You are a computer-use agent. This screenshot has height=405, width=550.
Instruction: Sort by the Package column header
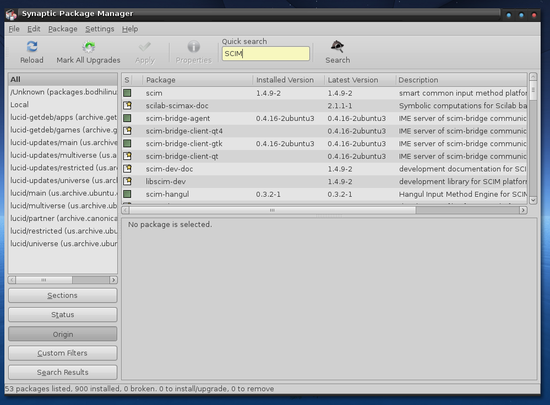(x=197, y=80)
